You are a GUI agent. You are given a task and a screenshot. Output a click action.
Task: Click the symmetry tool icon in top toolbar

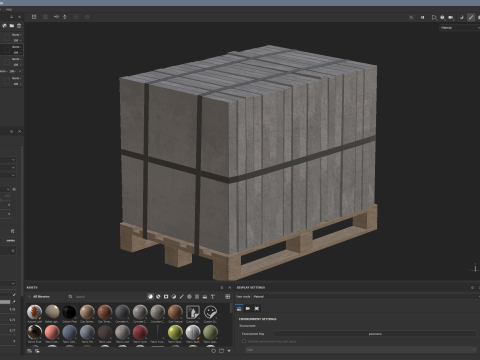(56, 17)
